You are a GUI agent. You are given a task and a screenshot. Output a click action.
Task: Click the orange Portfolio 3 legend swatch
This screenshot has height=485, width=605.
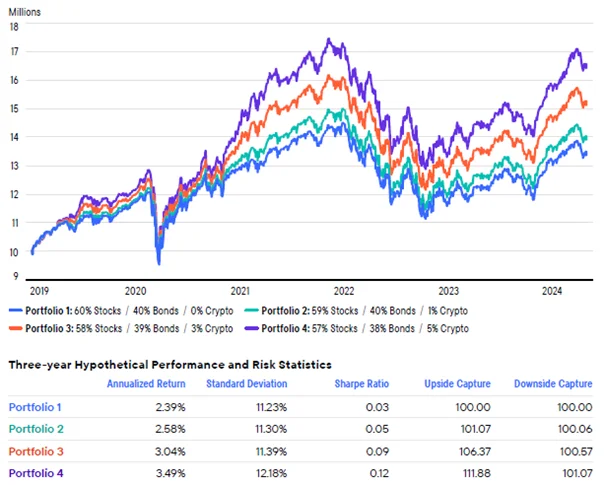coord(17,328)
